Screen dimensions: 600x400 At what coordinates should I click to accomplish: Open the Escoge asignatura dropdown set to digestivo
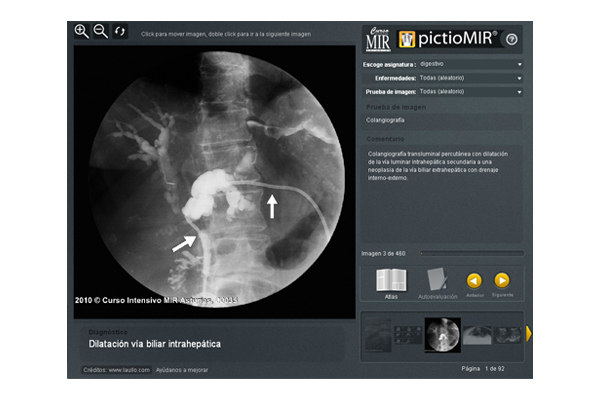(x=471, y=64)
